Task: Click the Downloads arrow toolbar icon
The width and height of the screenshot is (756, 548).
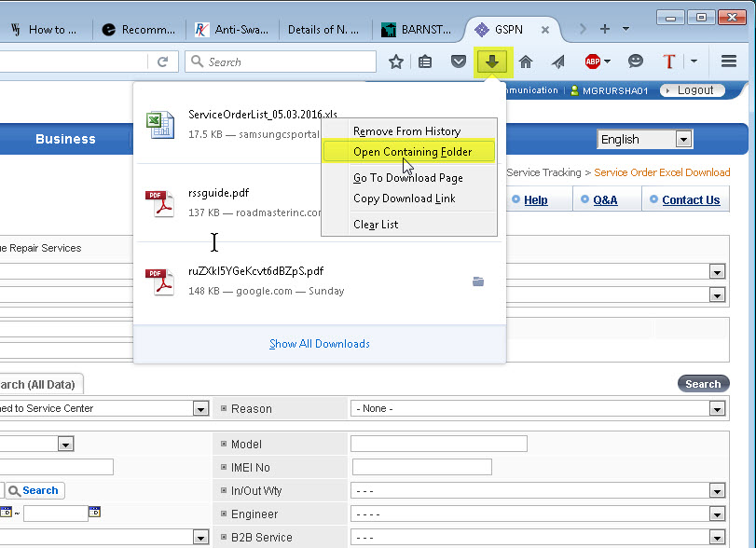Action: pos(492,62)
